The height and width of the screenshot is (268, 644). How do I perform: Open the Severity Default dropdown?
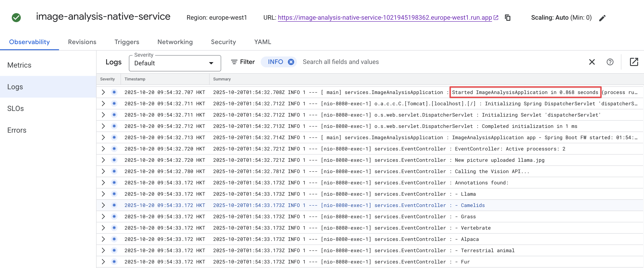coord(175,63)
